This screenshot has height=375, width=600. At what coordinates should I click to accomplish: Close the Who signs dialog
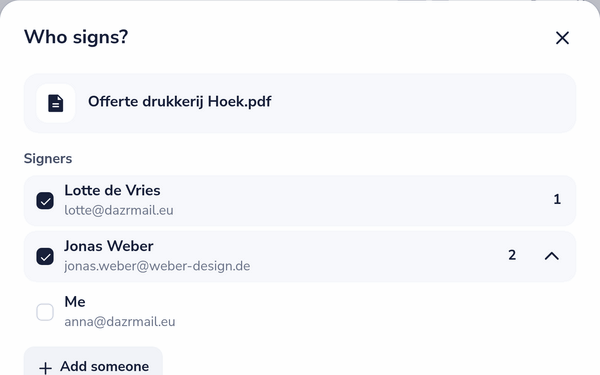click(562, 38)
